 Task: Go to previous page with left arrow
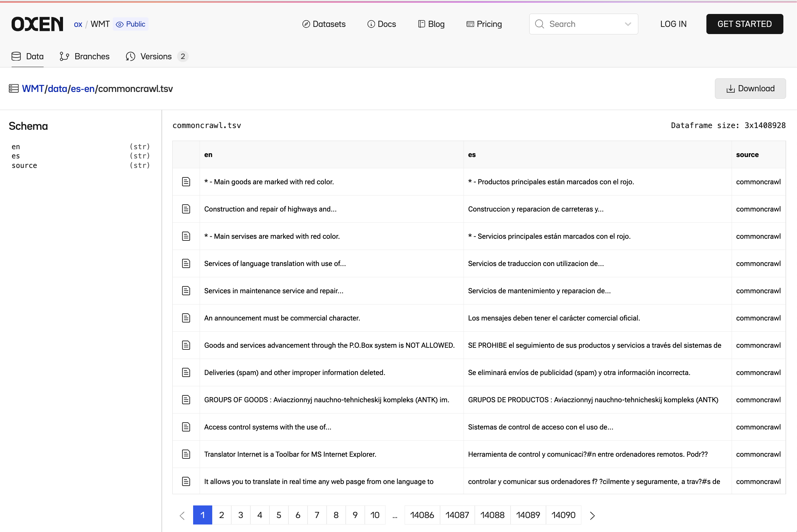[x=182, y=515]
